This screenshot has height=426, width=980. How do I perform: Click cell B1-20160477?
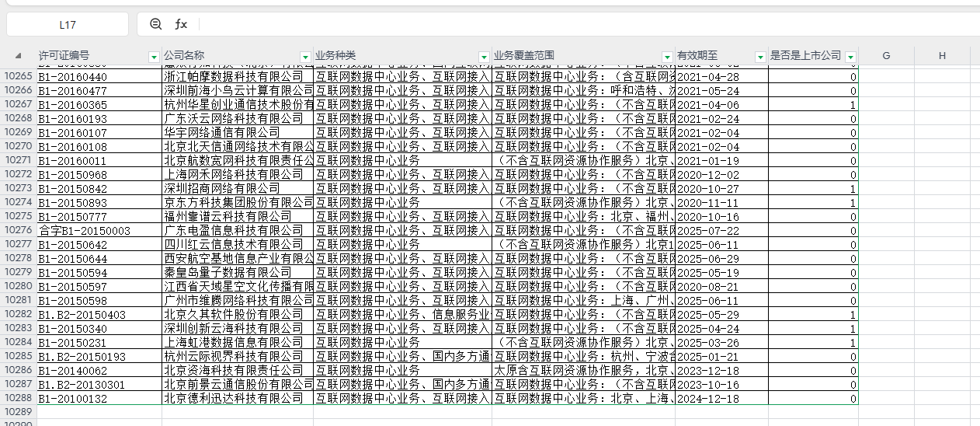(x=99, y=91)
